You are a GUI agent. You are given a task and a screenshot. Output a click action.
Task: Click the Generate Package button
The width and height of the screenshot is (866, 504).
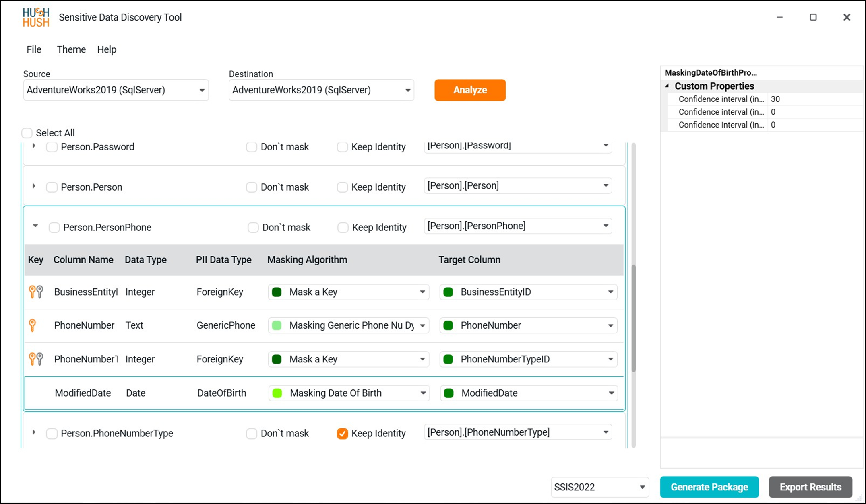tap(709, 487)
